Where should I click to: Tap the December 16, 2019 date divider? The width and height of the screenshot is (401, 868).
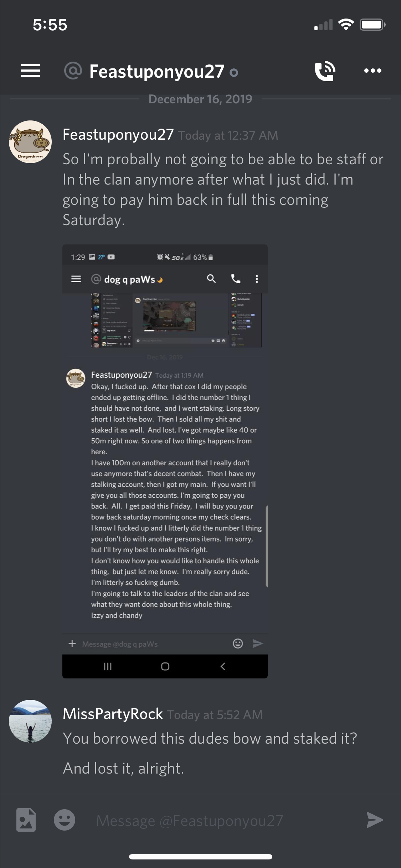[200, 99]
